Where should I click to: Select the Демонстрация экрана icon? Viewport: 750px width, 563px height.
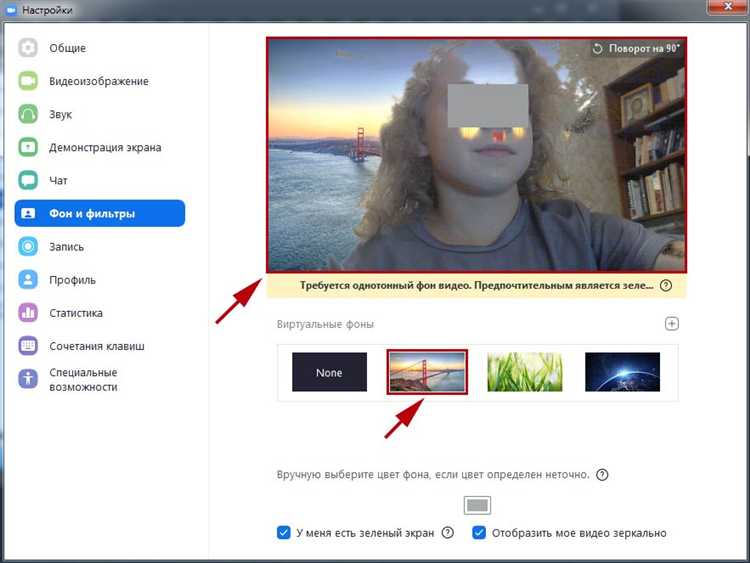click(x=28, y=147)
